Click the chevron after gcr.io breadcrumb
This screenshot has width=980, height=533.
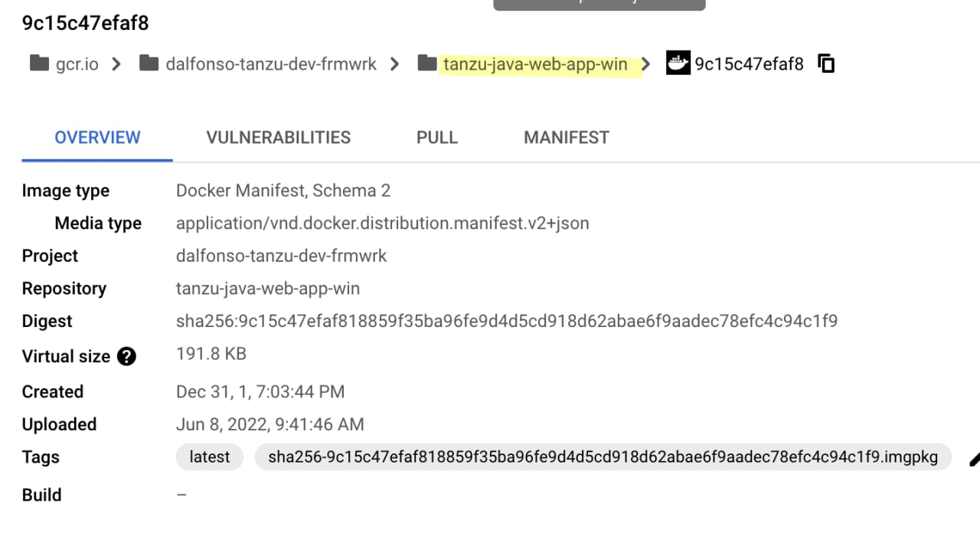point(116,64)
